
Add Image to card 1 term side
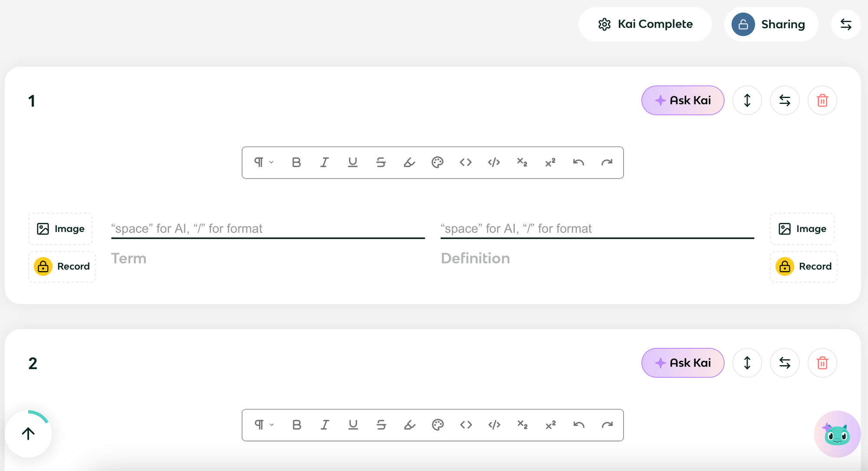61,229
